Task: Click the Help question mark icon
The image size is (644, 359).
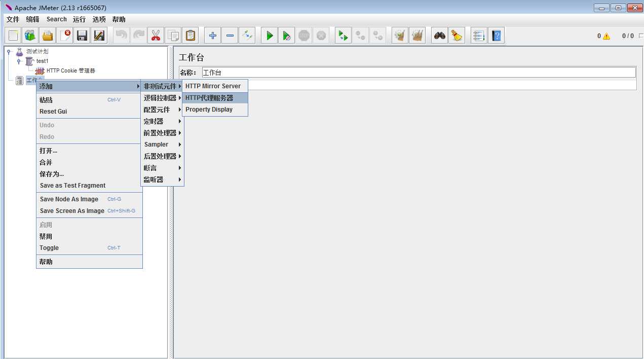Action: 496,35
